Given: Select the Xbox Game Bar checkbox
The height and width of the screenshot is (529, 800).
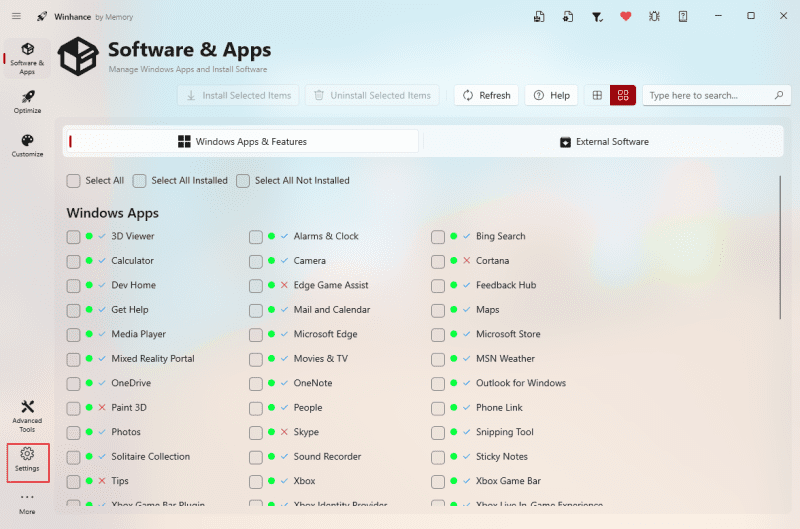Looking at the screenshot, I should coord(438,482).
